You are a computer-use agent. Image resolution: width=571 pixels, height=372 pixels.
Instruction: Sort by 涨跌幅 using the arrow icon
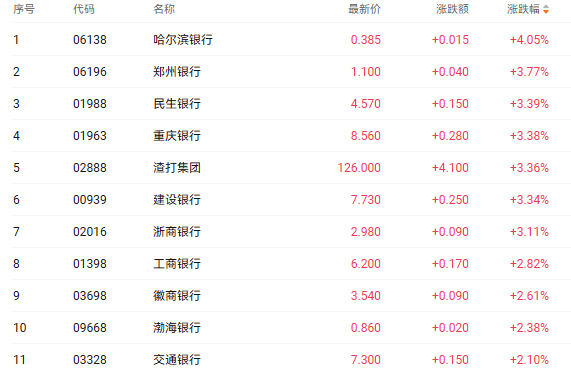click(x=546, y=9)
